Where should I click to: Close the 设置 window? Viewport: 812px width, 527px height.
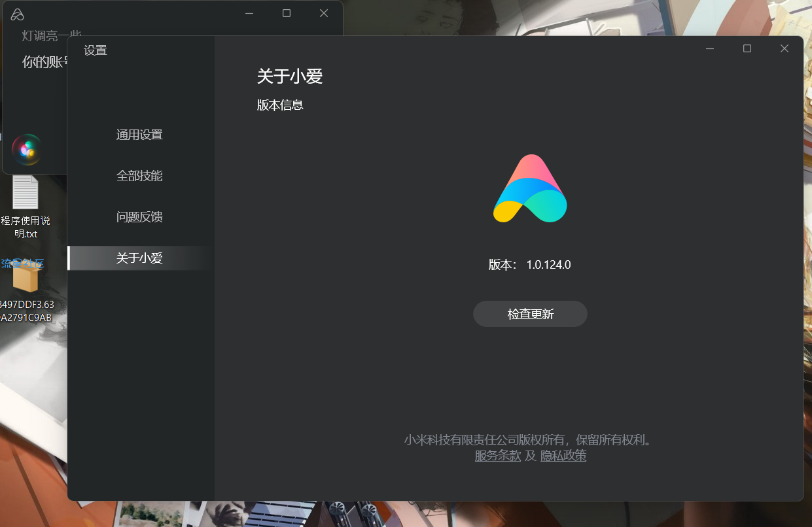point(785,48)
